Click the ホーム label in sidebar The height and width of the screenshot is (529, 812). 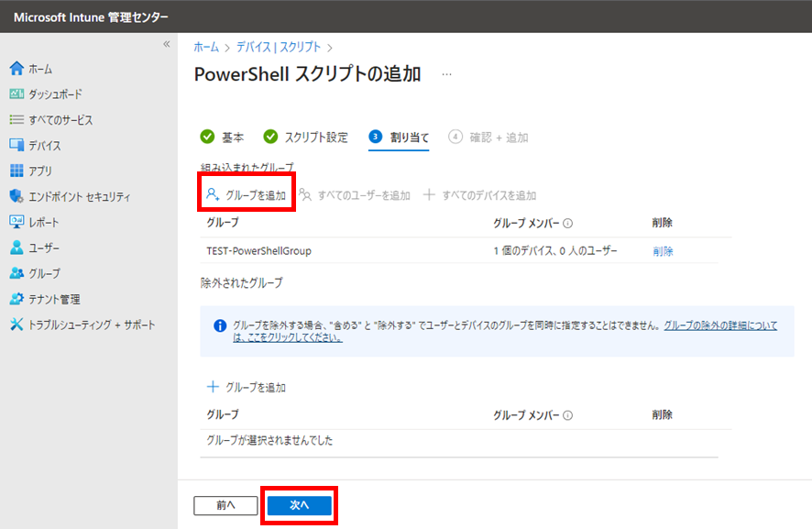click(40, 69)
